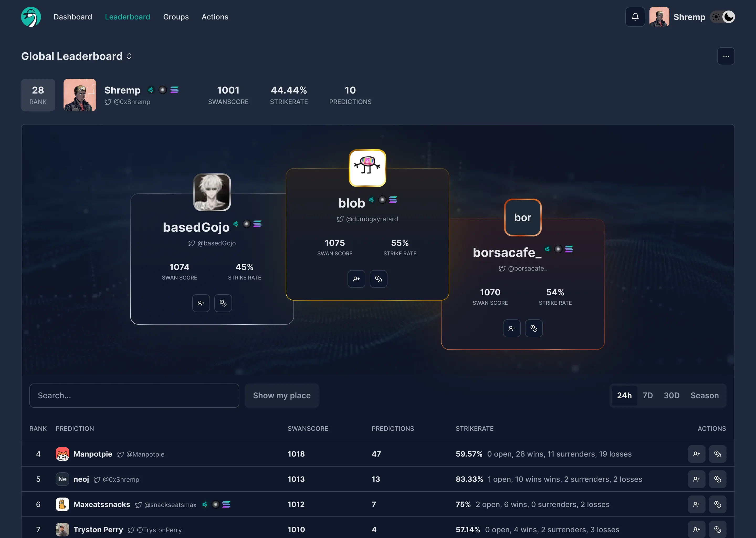Switch theme from dark to light mode

716,17
